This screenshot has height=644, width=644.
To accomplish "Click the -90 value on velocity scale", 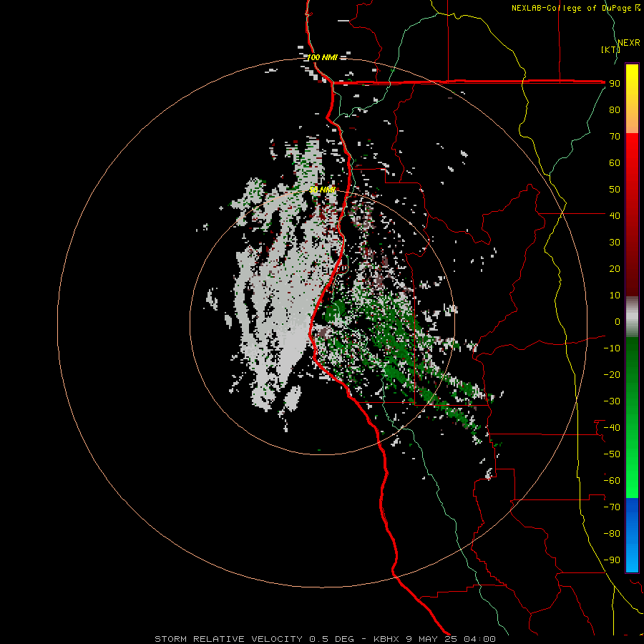I will 612,560.
